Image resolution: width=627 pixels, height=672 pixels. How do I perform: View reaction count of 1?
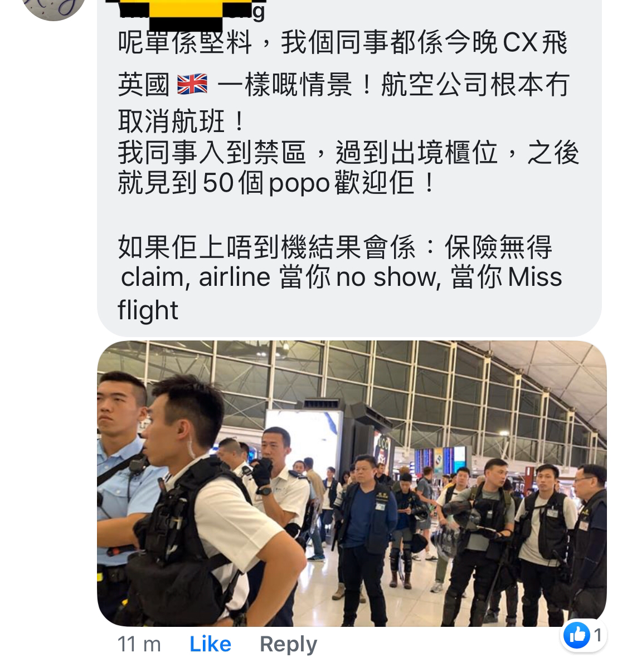597,635
